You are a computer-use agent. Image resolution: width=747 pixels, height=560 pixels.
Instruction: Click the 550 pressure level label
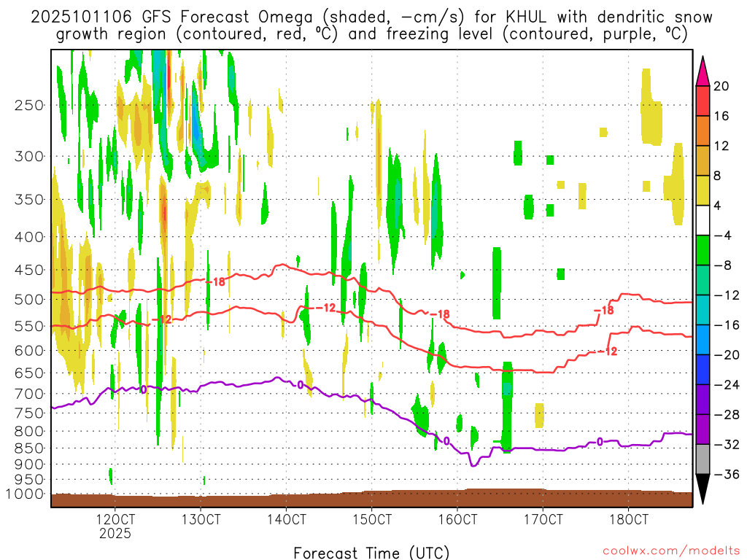[x=29, y=326]
